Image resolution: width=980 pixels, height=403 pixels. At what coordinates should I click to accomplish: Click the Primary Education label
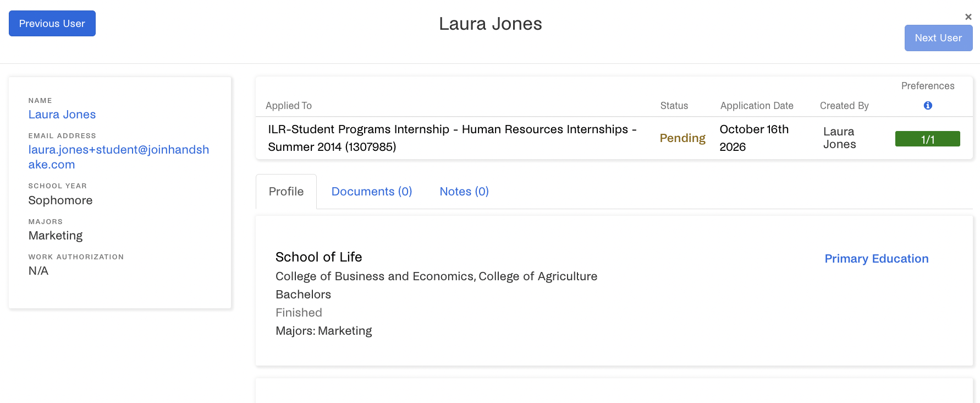tap(876, 259)
